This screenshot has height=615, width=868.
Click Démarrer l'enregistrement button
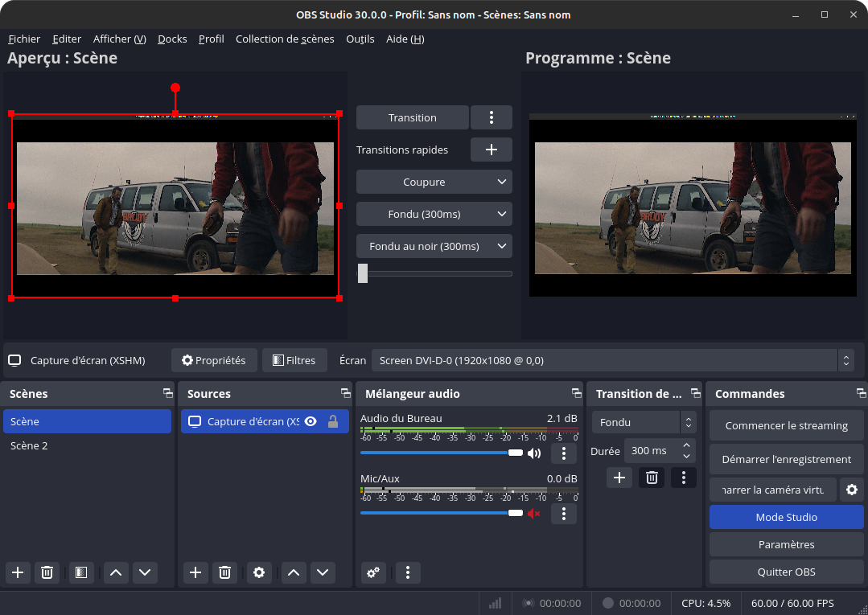[x=786, y=459]
